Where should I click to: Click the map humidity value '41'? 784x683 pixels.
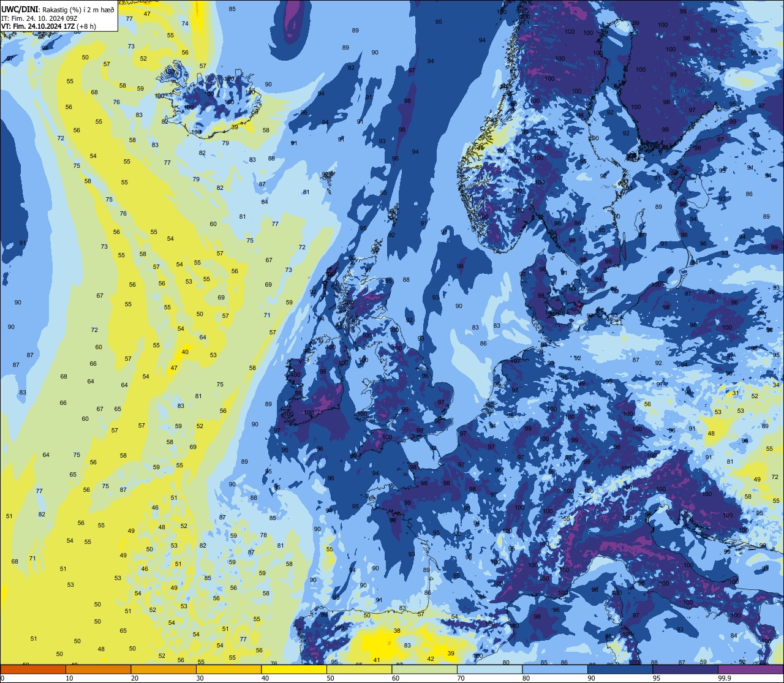pos(377,660)
